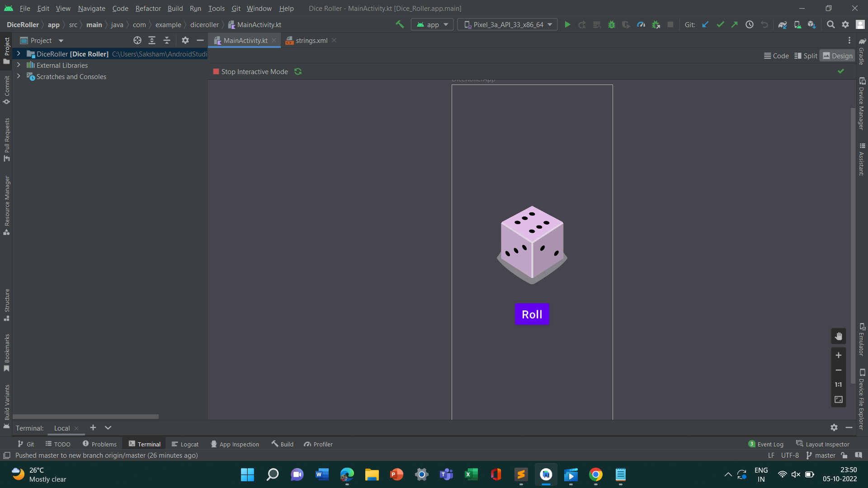Open the Profiler from the toolbar gauge icon

[641, 24]
